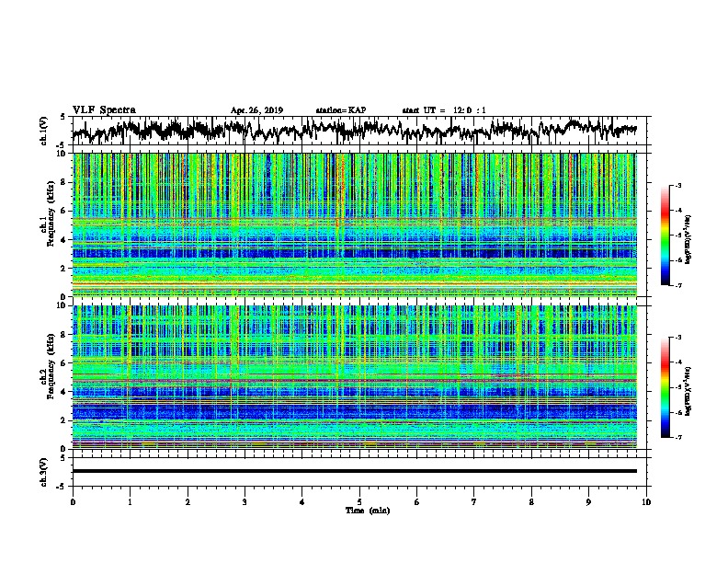Click the -7 label on ch.2 colorbar
Image resolution: width=728 pixels, height=563 pixels.
point(678,437)
